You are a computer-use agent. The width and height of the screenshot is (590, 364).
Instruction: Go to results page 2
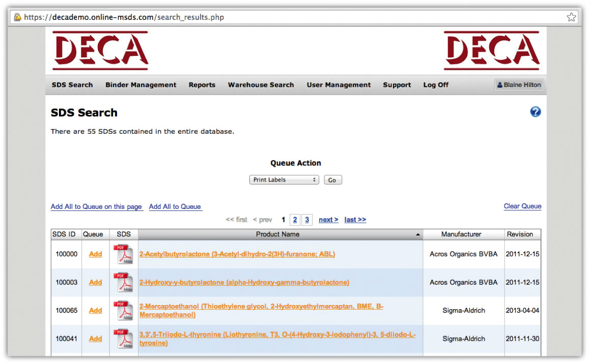point(295,220)
